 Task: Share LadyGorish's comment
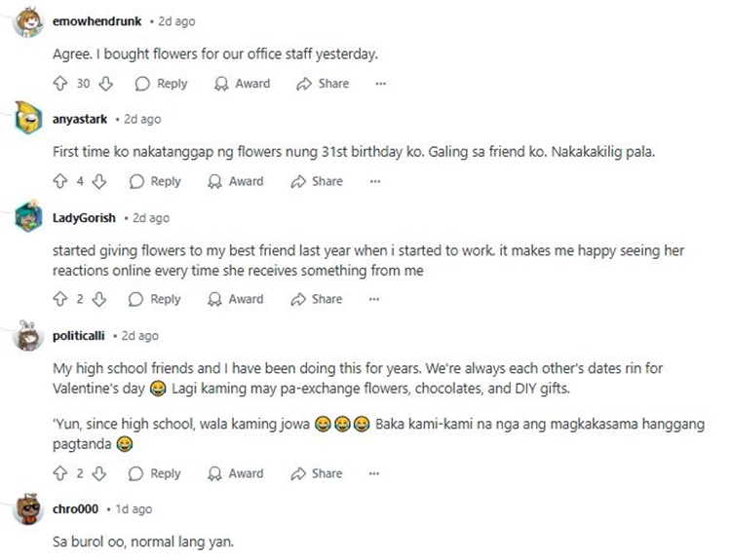click(x=318, y=299)
